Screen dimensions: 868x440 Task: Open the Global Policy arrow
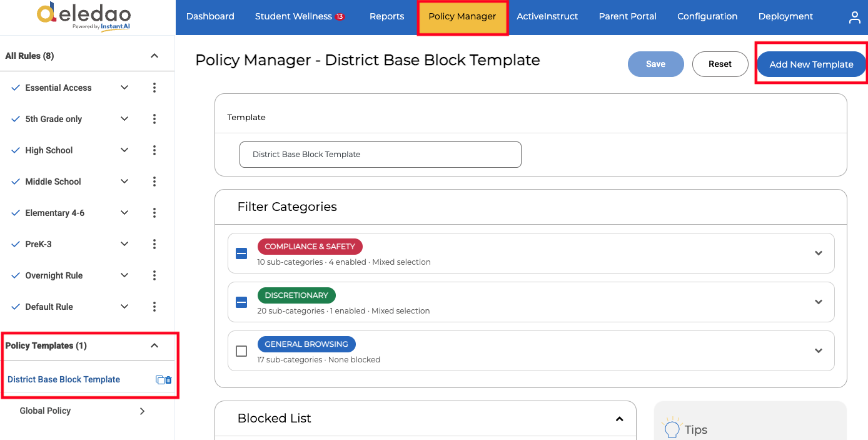tap(142, 411)
